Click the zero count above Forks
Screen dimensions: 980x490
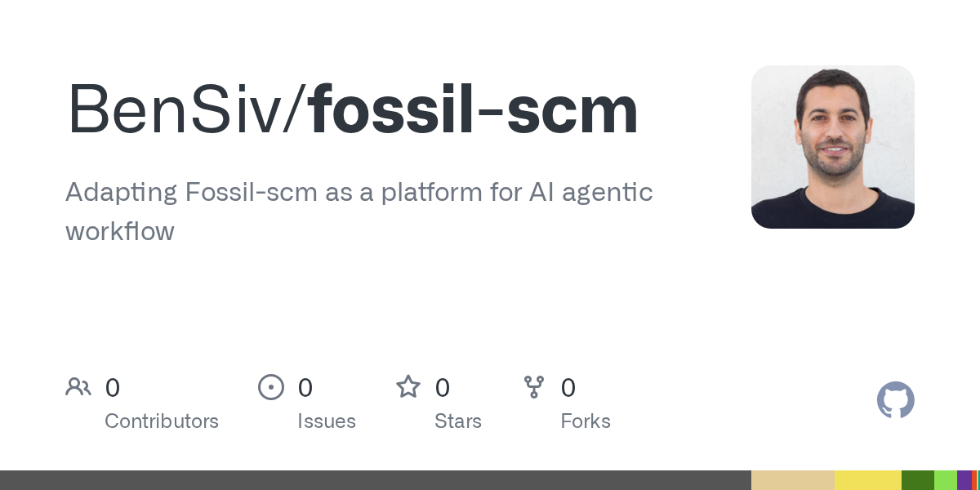[568, 388]
